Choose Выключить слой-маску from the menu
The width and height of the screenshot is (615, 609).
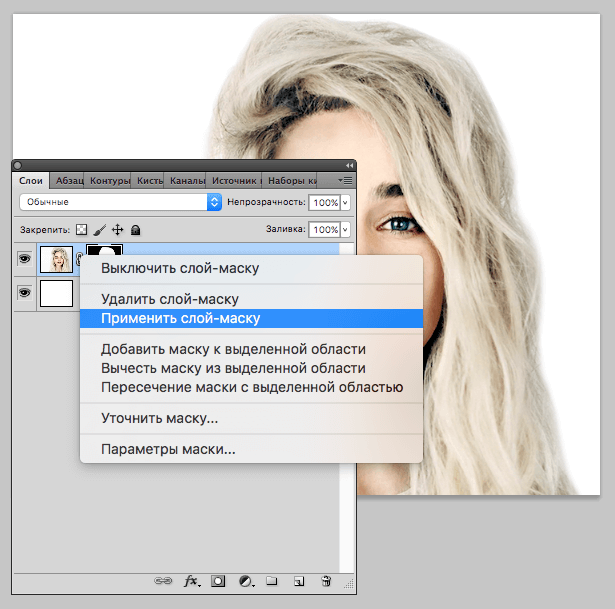coord(251,269)
